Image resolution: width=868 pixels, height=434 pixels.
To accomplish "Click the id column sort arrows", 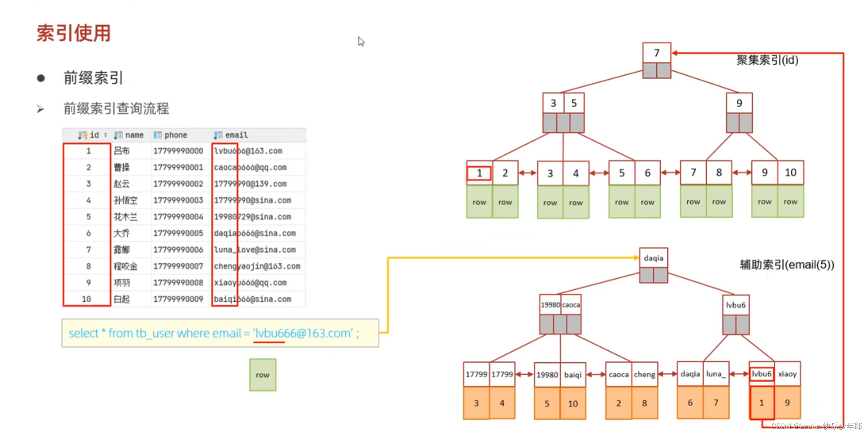I will click(105, 135).
